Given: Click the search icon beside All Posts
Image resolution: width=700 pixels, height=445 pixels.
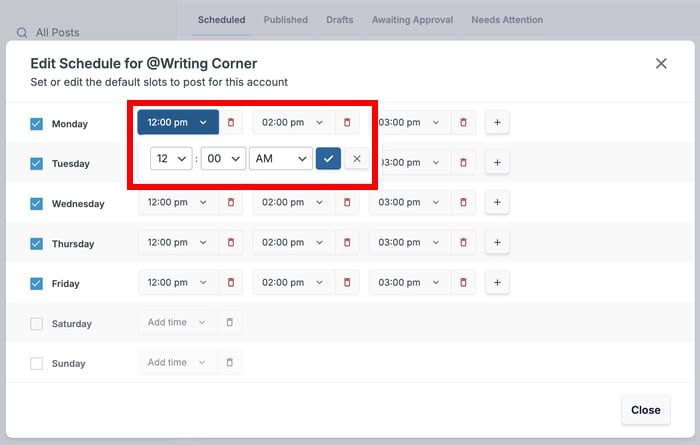Looking at the screenshot, I should 22,33.
